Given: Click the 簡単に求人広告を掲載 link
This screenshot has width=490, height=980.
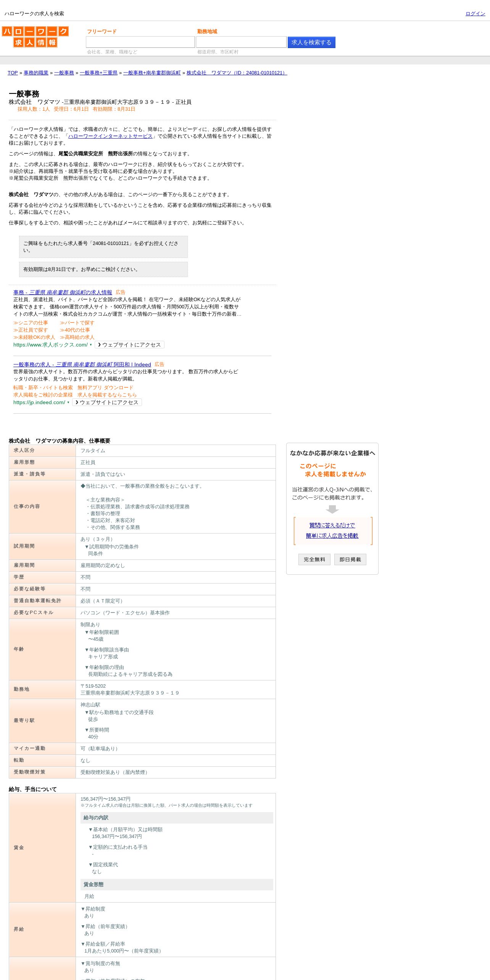Looking at the screenshot, I should [332, 536].
